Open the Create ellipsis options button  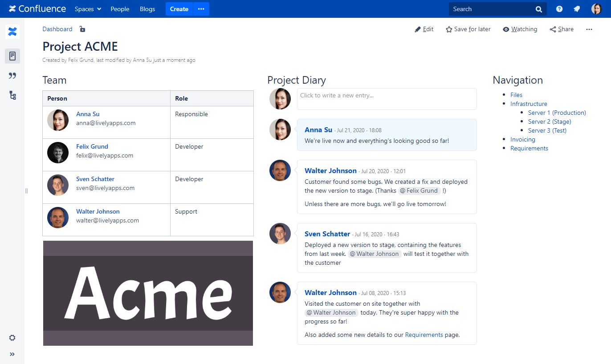point(201,9)
